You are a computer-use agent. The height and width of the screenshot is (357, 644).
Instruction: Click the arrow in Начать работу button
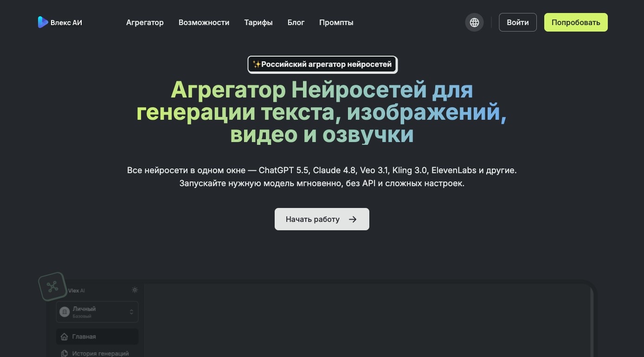pyautogui.click(x=353, y=219)
